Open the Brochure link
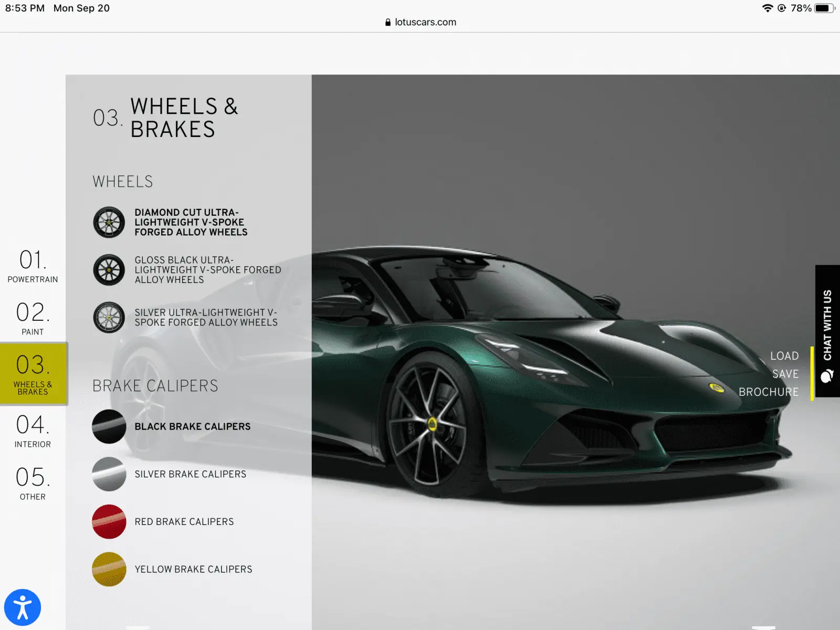840x630 pixels. (x=768, y=392)
